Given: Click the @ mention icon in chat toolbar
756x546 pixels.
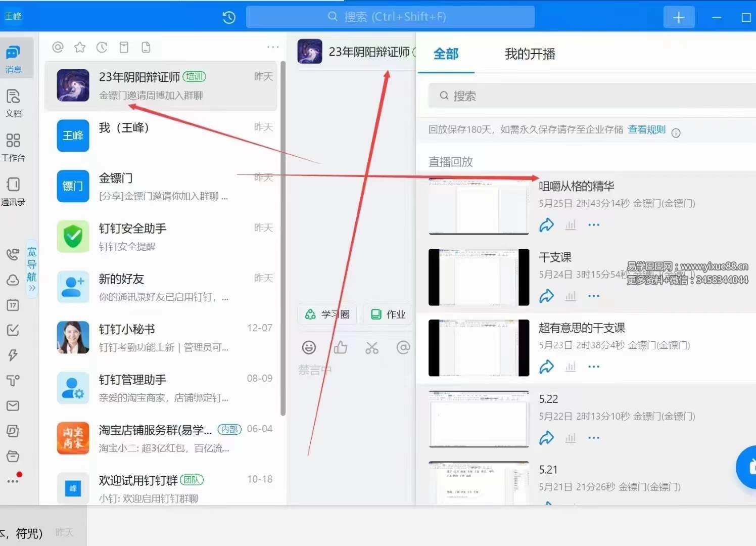Looking at the screenshot, I should pyautogui.click(x=403, y=347).
